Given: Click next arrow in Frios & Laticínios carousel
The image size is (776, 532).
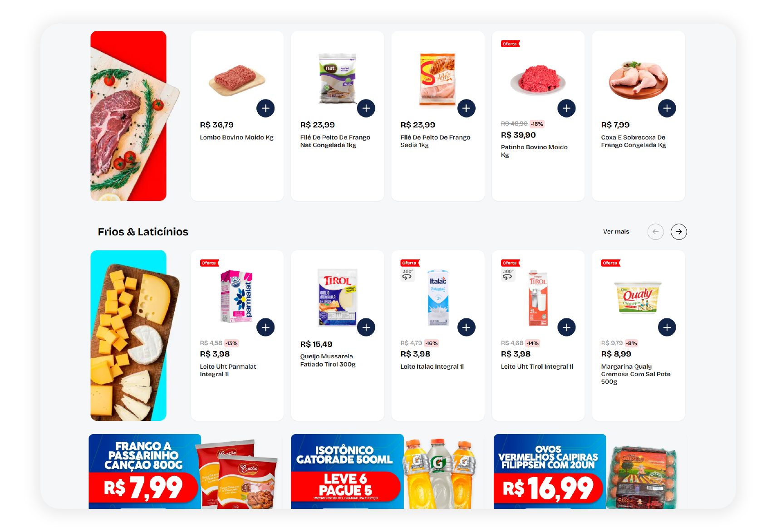Looking at the screenshot, I should pos(679,232).
